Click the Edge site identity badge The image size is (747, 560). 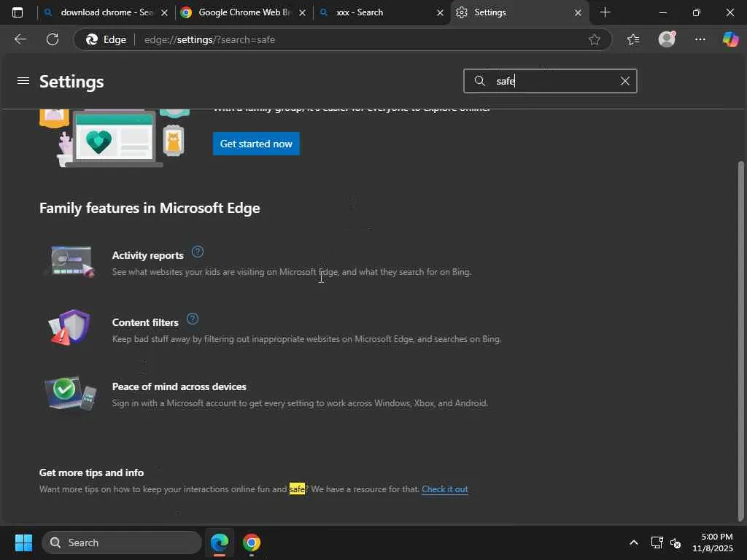106,39
